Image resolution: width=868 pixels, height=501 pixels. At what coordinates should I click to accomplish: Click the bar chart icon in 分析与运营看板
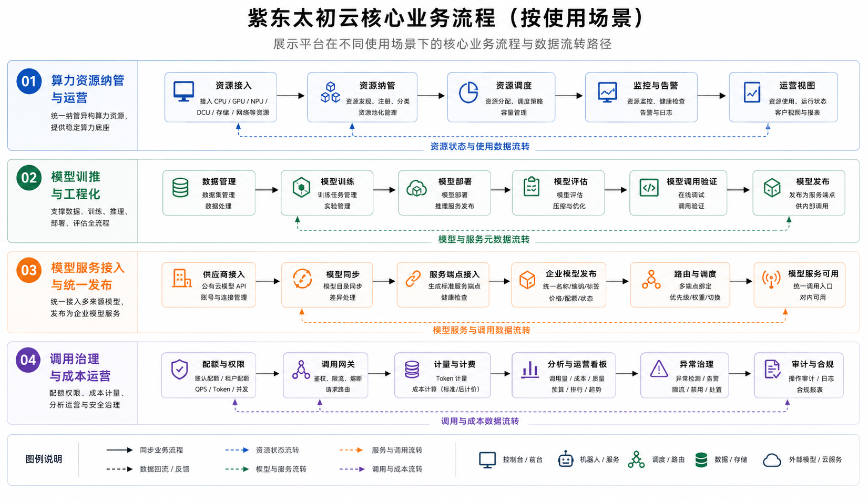[x=530, y=370]
